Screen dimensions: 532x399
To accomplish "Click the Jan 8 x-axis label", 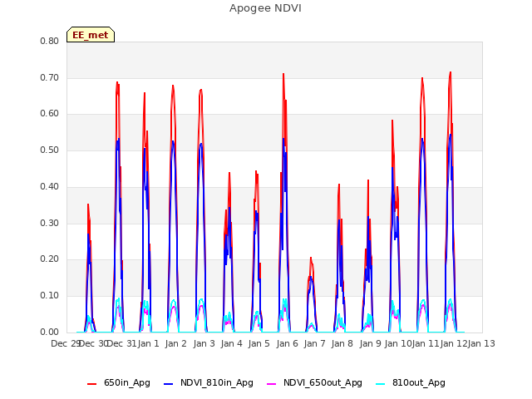I will coord(342,343).
